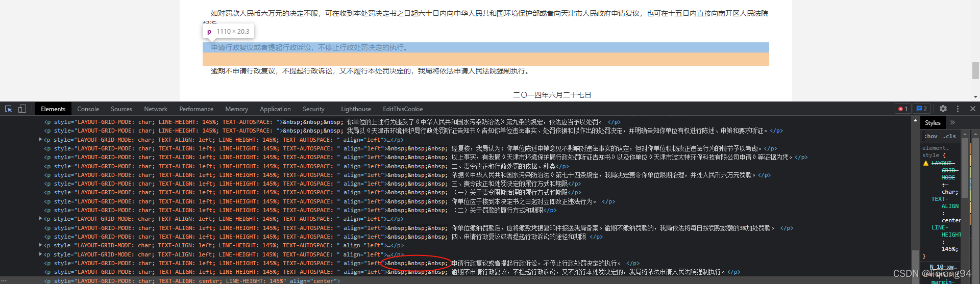This screenshot has height=284, width=980.
Task: Expand the collapsed p node above the 你单位缴纳罚款后 row
Action: click(40, 219)
